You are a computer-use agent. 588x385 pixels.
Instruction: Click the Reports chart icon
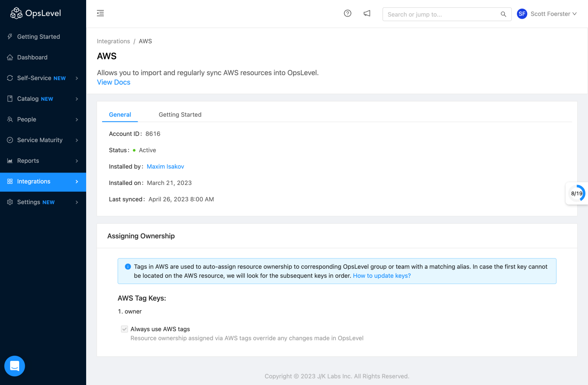10,161
